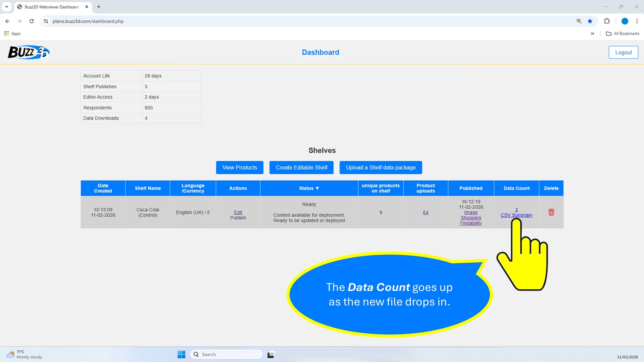Open the Chrome profile avatar
Image resolution: width=644 pixels, height=362 pixels.
pos(624,21)
